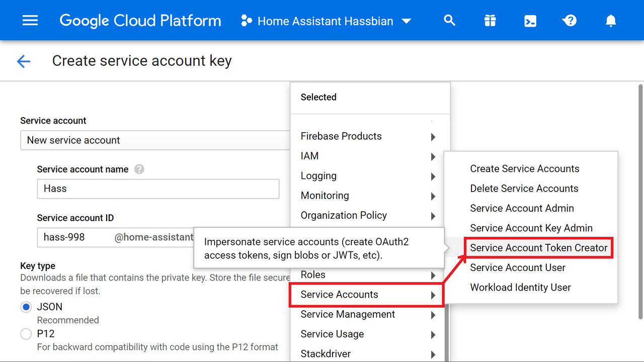Viewport: 644px width, 362px height.
Task: Choose the Firebase Products category
Action: [x=341, y=136]
